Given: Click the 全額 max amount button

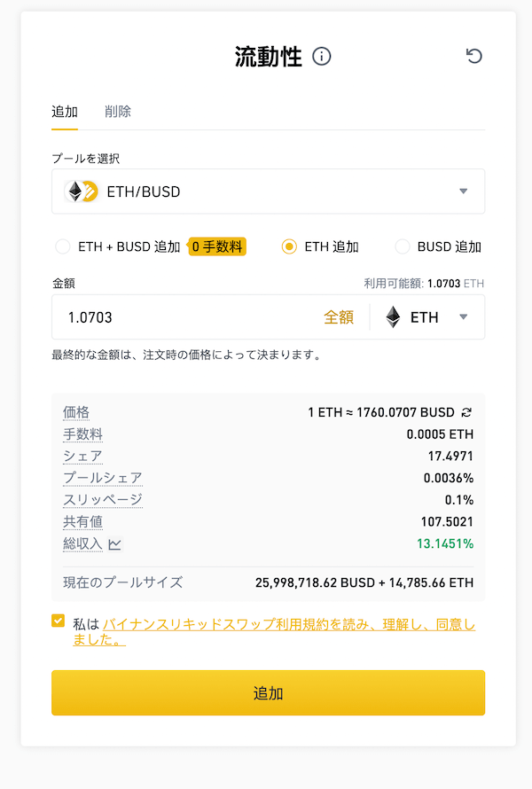Looking at the screenshot, I should pos(339,317).
